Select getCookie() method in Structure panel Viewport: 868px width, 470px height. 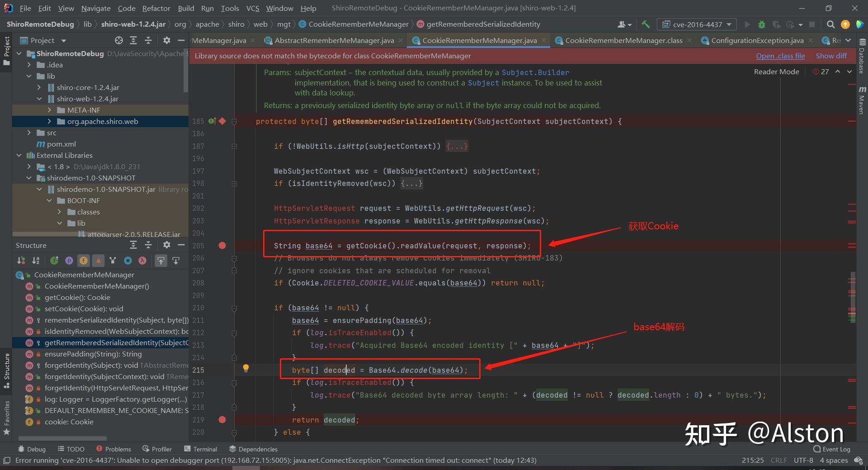77,297
